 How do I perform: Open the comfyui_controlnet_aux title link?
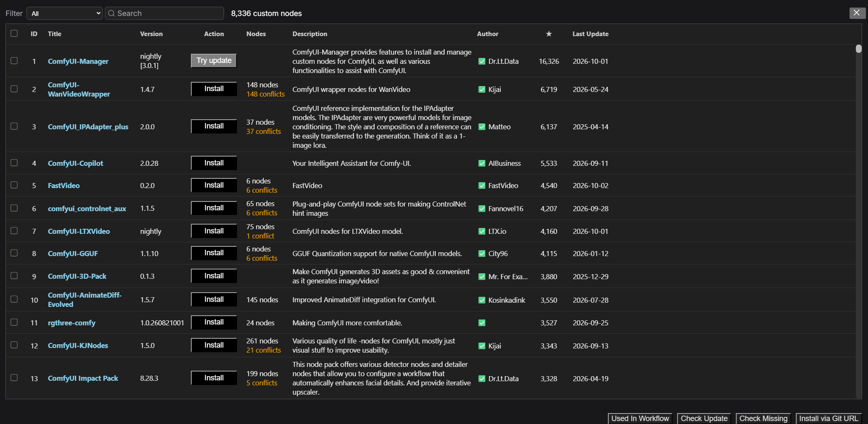point(87,209)
